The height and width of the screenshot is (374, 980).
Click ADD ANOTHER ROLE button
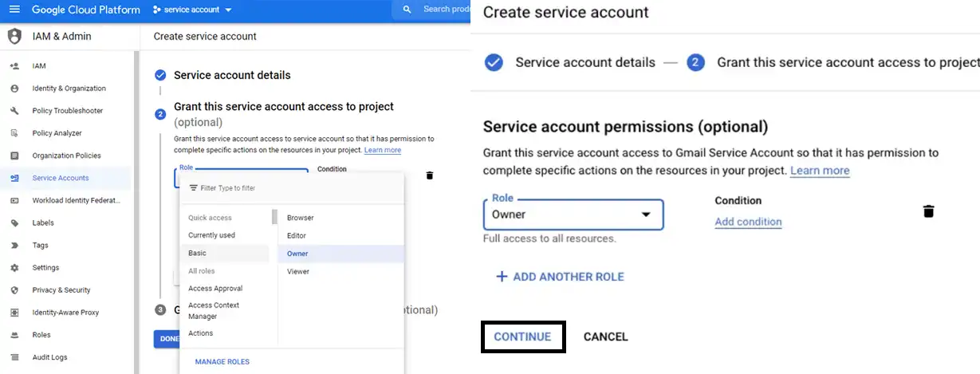[560, 277]
